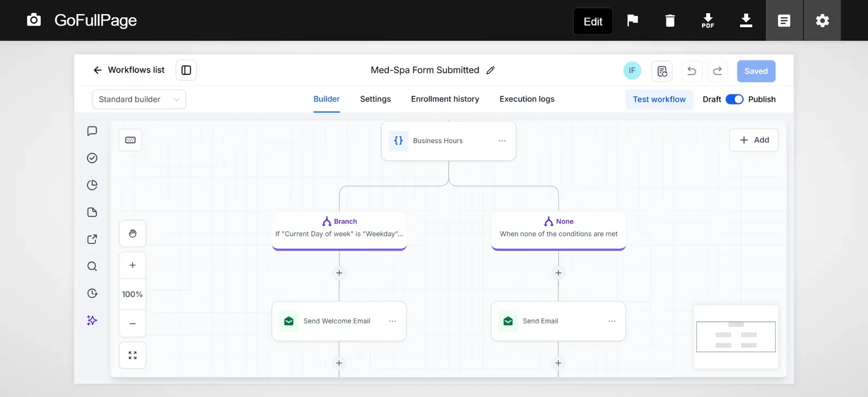Image resolution: width=868 pixels, height=397 pixels.
Task: Go back to Workflows list
Action: [x=129, y=70]
